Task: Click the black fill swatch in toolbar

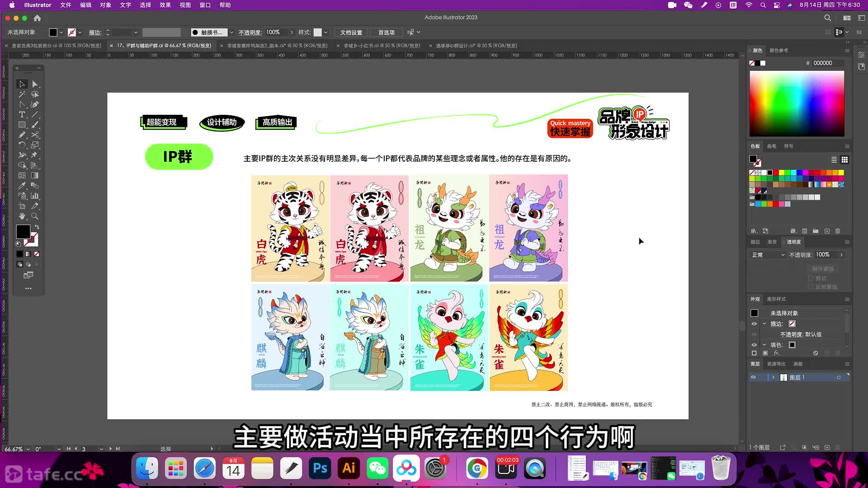Action: [x=23, y=232]
